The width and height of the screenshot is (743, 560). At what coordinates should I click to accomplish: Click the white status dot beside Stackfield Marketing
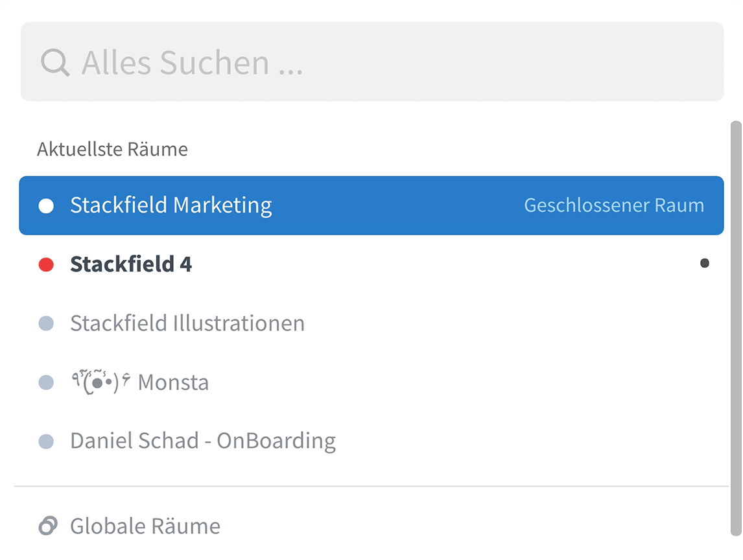(46, 205)
